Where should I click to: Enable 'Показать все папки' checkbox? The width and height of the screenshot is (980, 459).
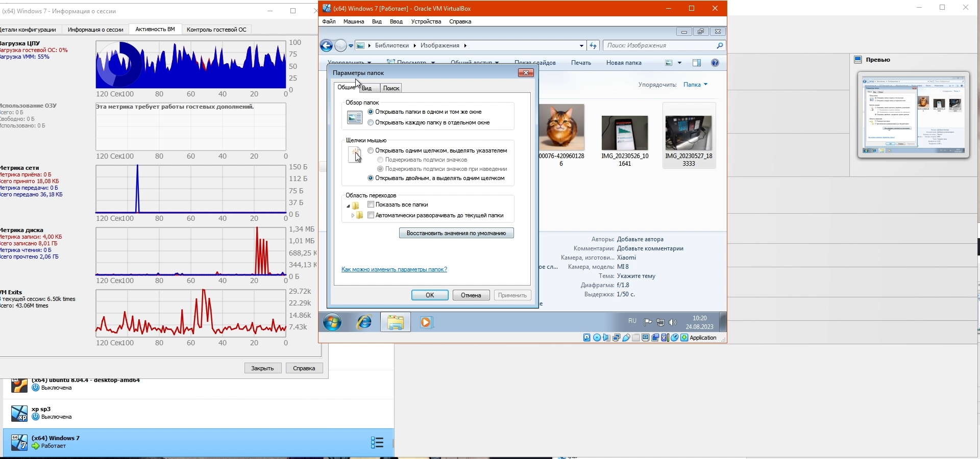(x=371, y=205)
